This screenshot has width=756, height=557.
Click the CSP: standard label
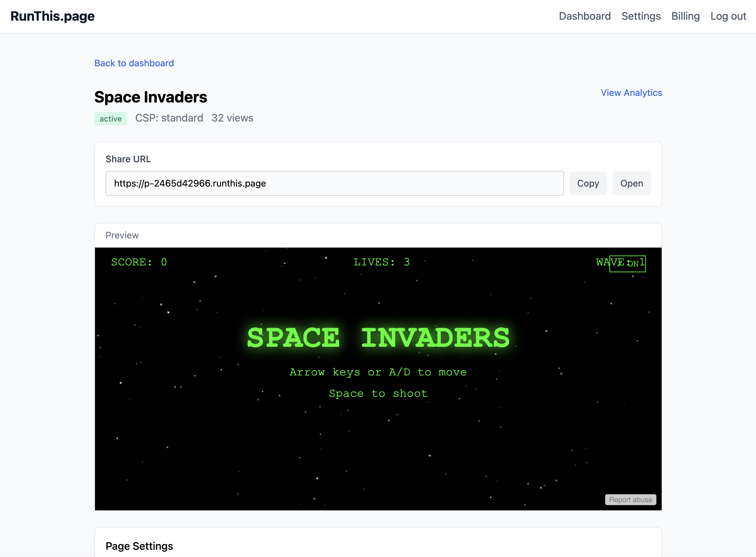coord(169,118)
